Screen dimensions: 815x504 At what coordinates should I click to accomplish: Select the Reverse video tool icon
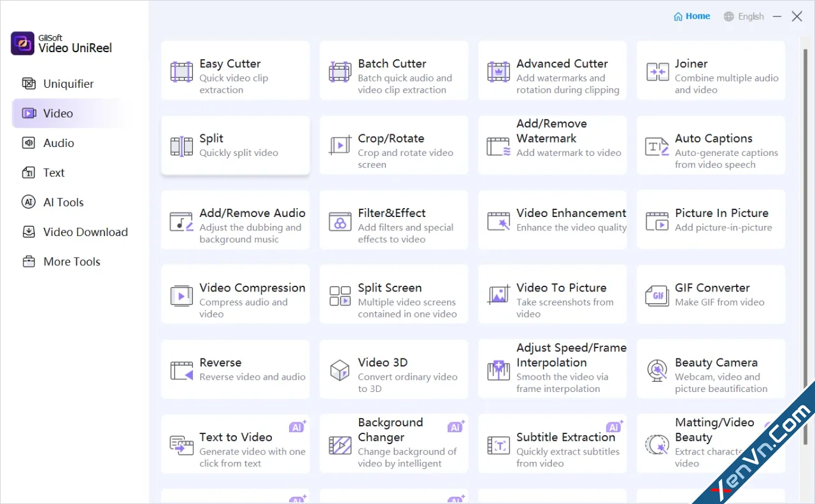point(181,370)
